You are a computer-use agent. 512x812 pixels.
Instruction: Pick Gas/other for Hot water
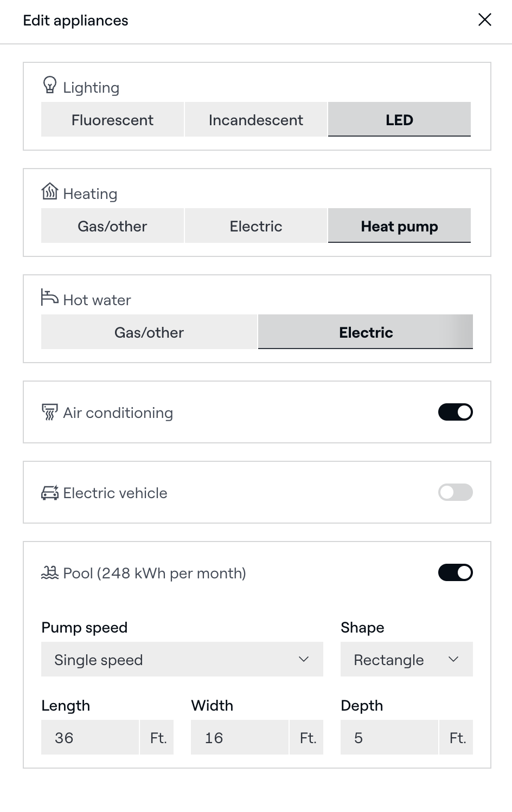(149, 332)
